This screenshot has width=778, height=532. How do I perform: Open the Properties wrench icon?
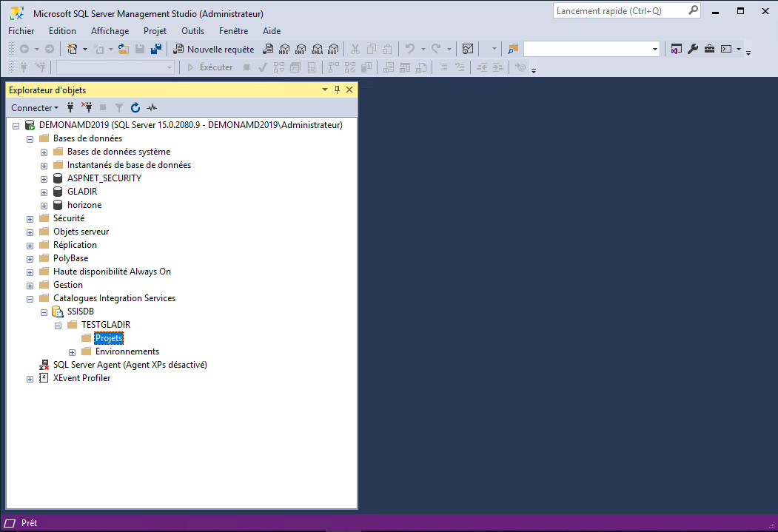[x=693, y=50]
